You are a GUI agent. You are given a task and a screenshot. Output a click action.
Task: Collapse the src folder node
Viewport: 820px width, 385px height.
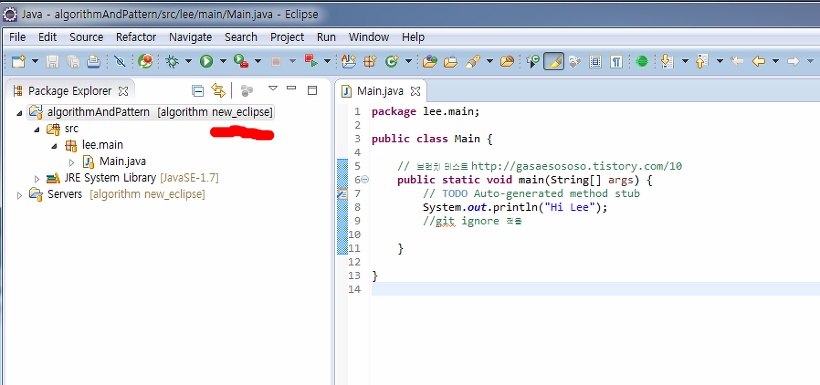coord(37,129)
